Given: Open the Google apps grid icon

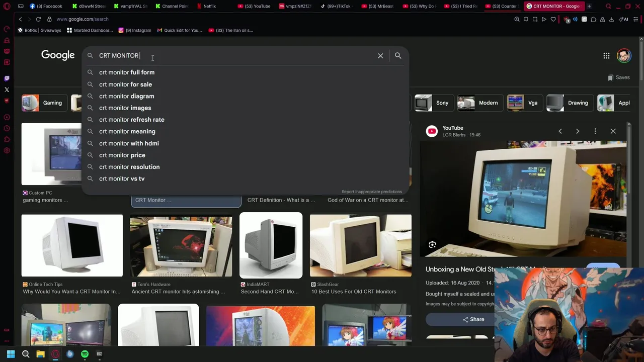Looking at the screenshot, I should [x=606, y=56].
